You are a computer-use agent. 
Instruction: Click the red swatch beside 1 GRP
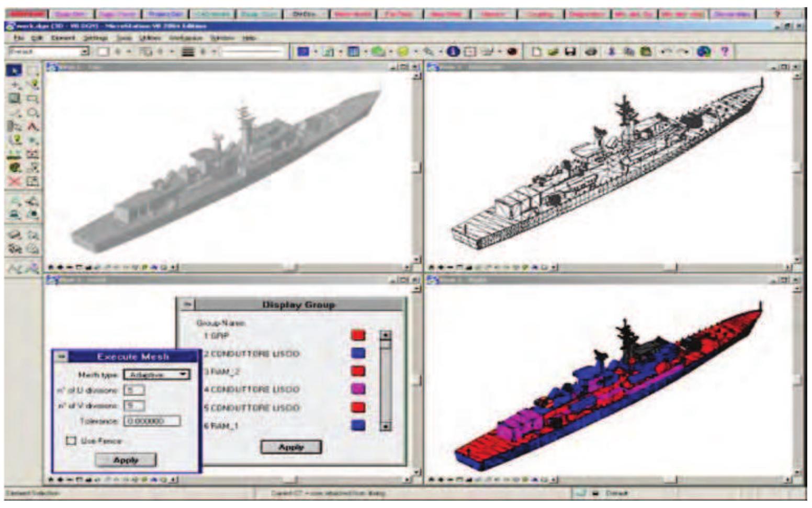tap(358, 335)
